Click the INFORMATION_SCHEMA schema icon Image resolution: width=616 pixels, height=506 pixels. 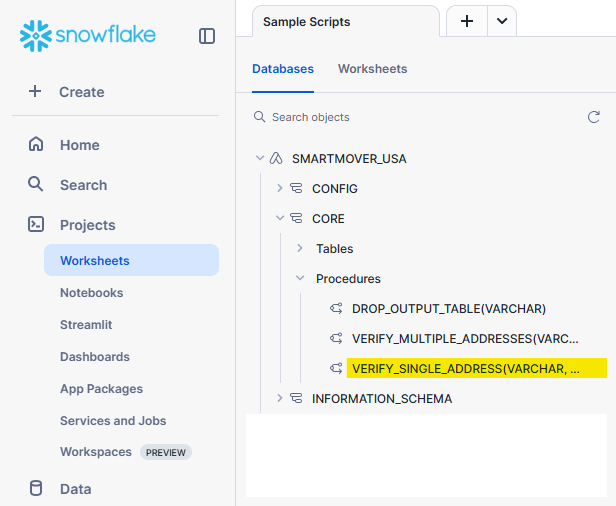coord(296,398)
